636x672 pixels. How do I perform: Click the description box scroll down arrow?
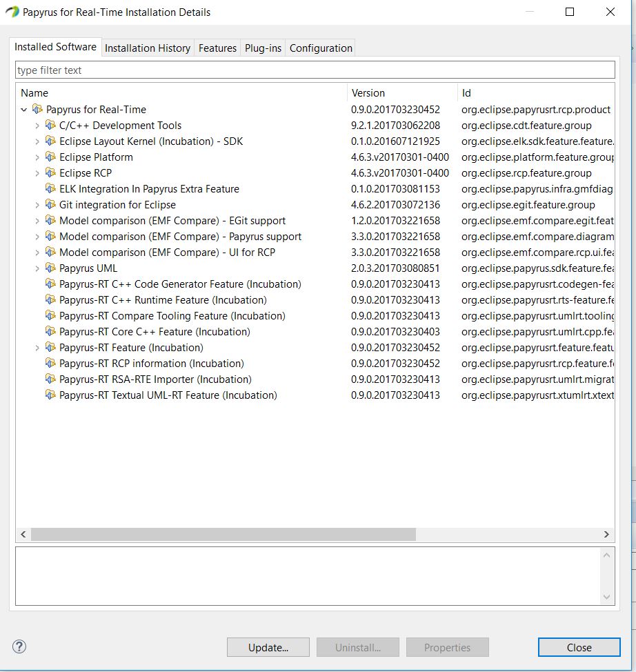point(606,597)
